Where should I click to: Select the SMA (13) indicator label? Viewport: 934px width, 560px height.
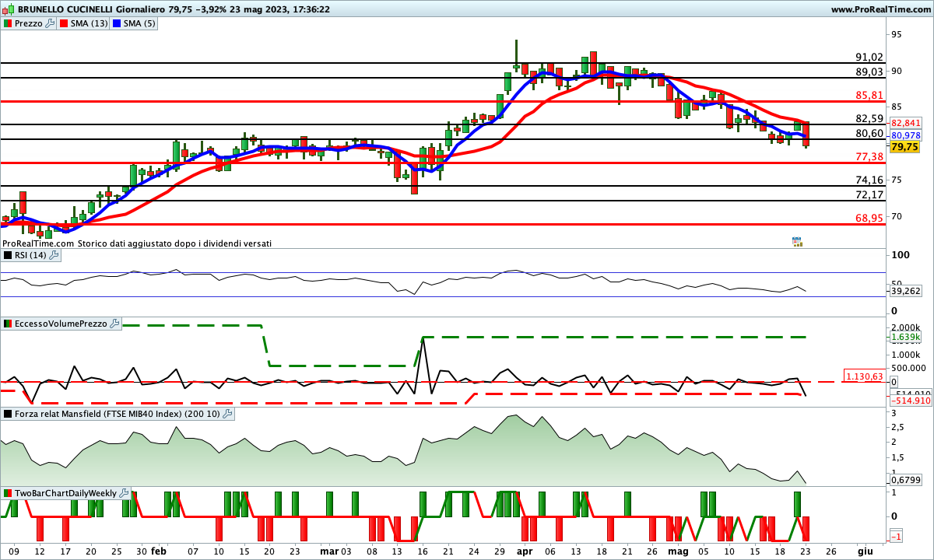click(x=90, y=23)
